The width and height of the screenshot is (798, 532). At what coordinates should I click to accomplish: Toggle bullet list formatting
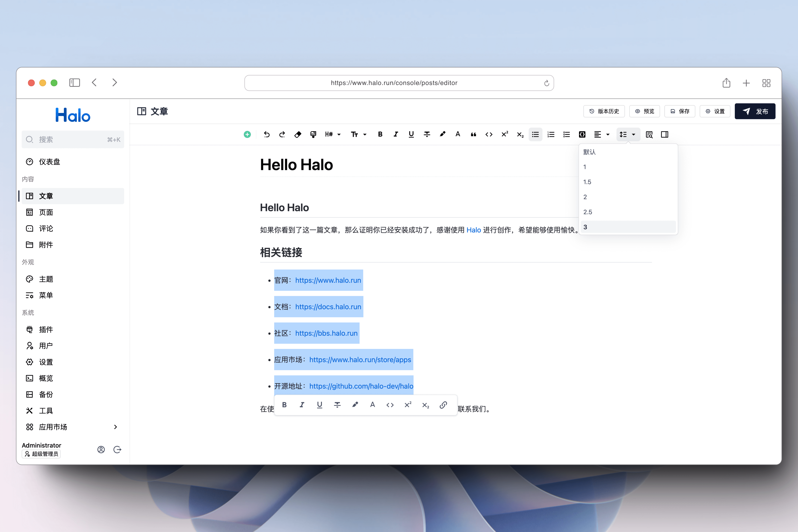click(535, 134)
